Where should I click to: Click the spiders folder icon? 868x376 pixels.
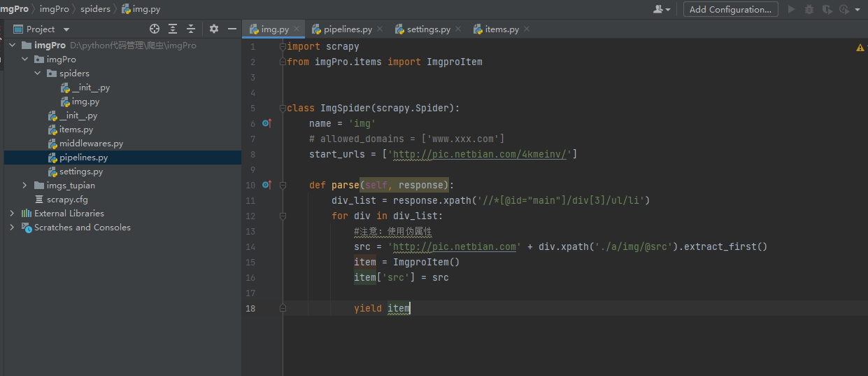click(52, 74)
